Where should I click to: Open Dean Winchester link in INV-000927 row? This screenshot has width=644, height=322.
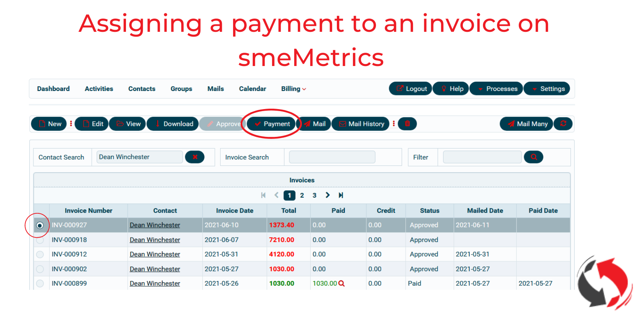(x=155, y=225)
